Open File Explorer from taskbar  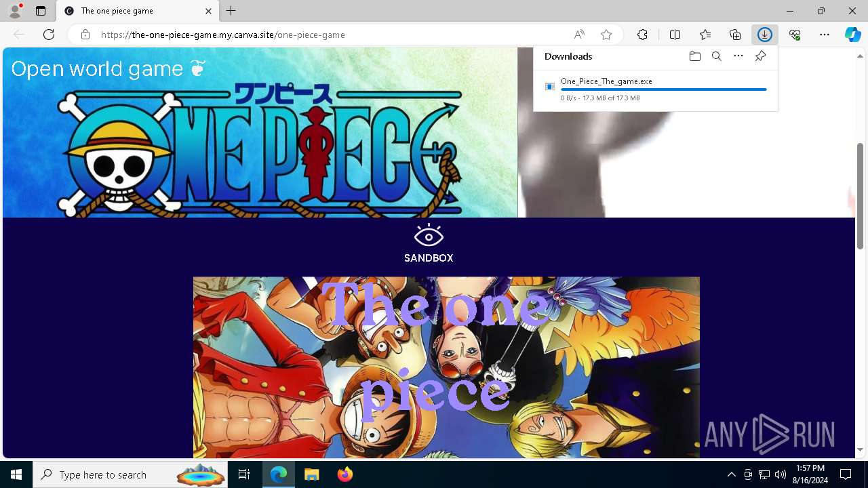[311, 474]
